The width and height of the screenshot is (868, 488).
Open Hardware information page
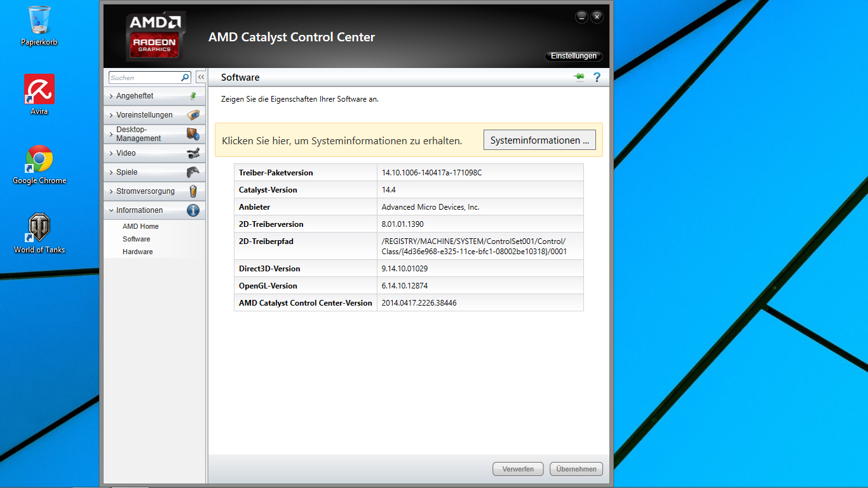click(x=138, y=252)
